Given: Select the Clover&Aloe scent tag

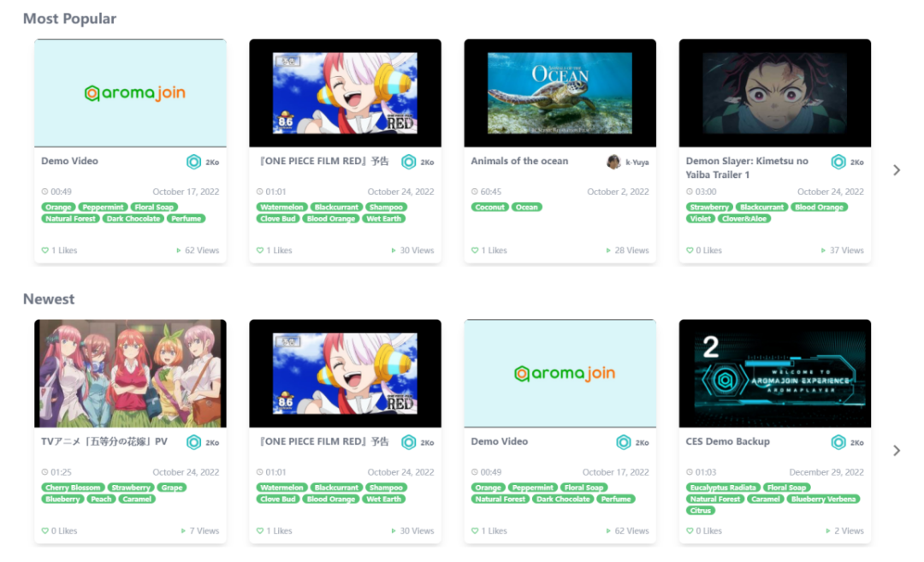Looking at the screenshot, I should coord(744,219).
